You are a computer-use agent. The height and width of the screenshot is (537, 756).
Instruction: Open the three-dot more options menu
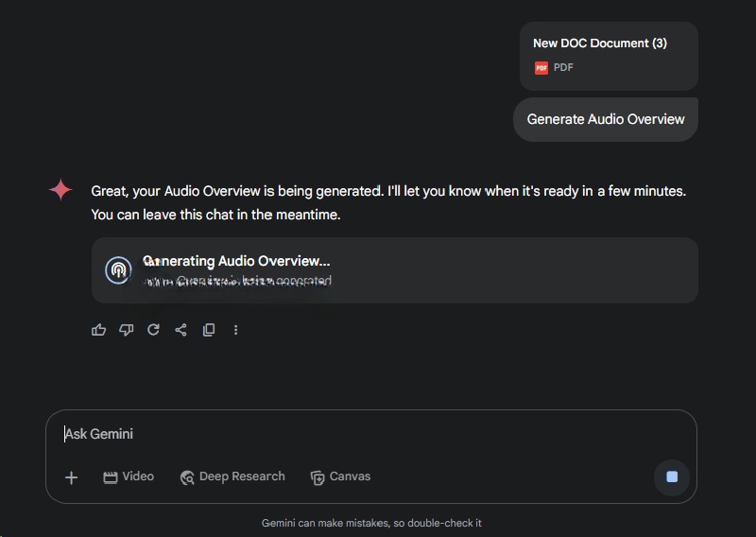[x=235, y=330]
